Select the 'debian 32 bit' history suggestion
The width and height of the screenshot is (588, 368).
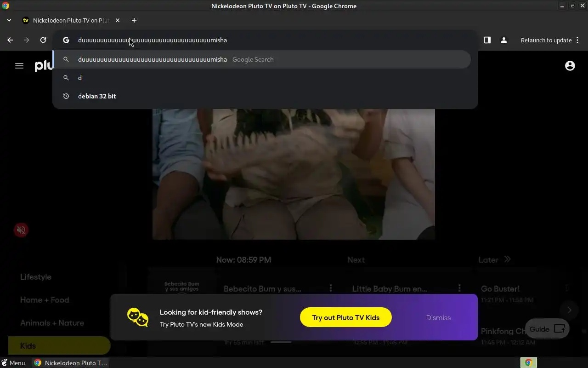click(x=262, y=96)
